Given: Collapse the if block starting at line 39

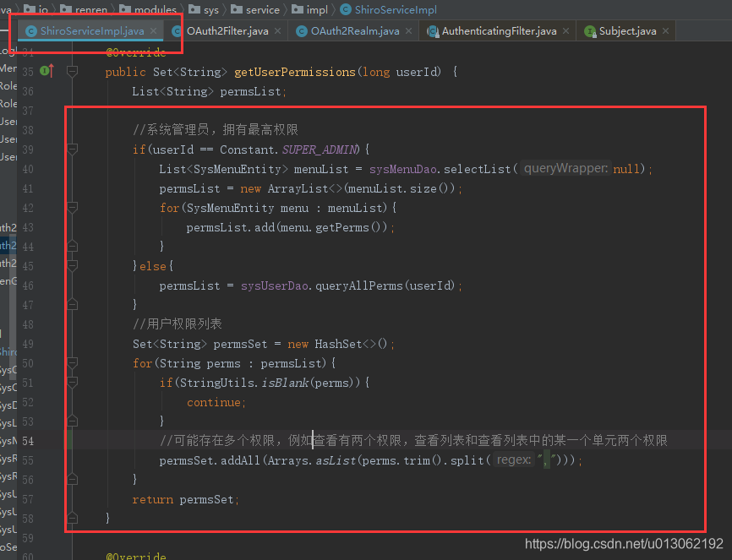Looking at the screenshot, I should pos(72,149).
